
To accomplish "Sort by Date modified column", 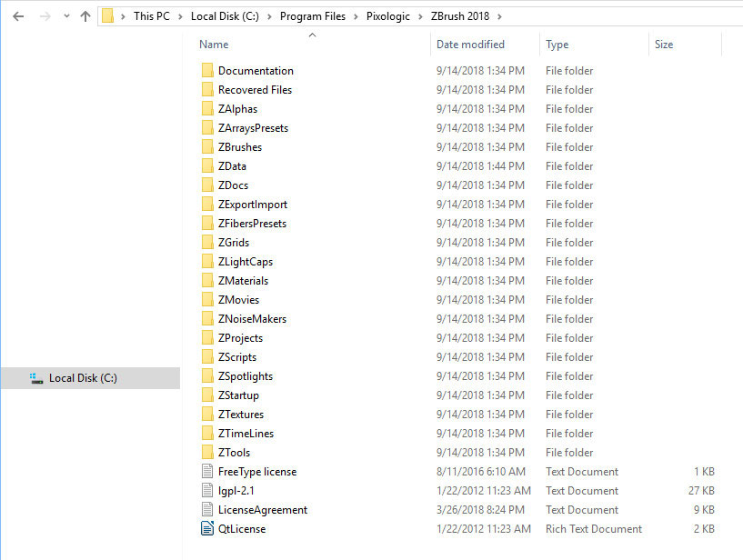I will (x=470, y=45).
